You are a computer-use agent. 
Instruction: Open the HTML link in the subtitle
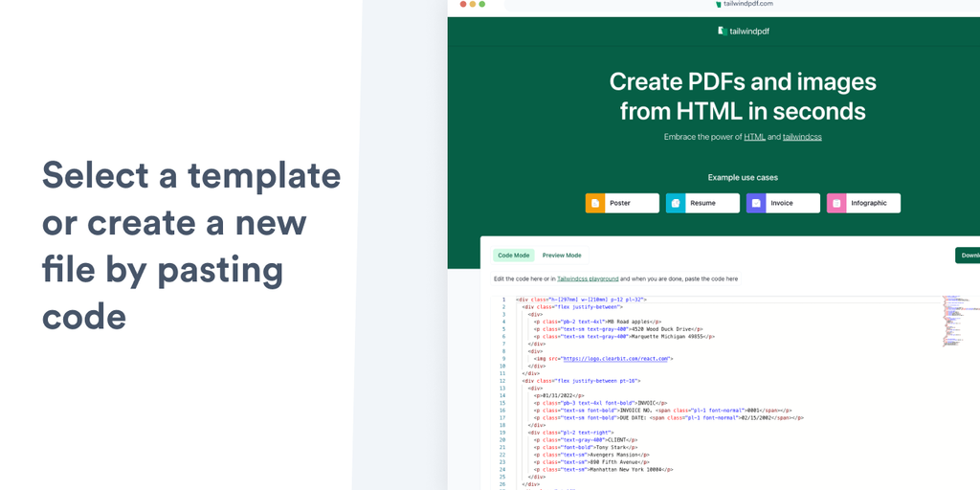(754, 137)
